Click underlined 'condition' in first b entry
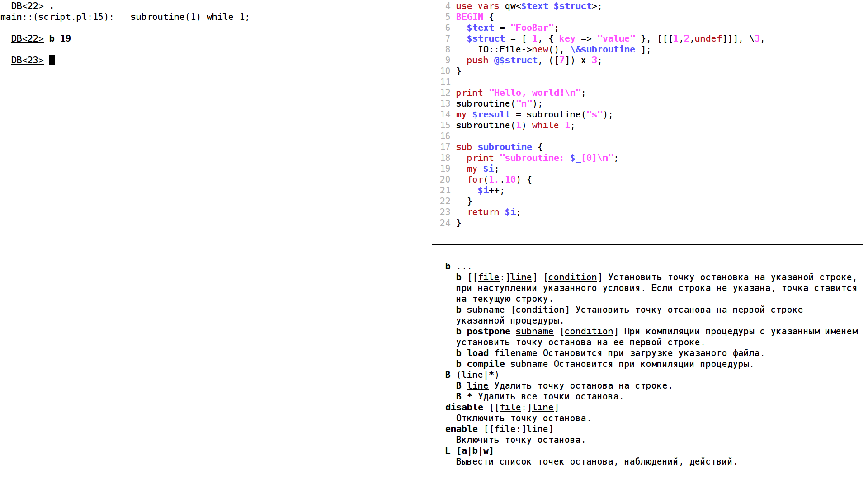868x488 pixels. [572, 277]
